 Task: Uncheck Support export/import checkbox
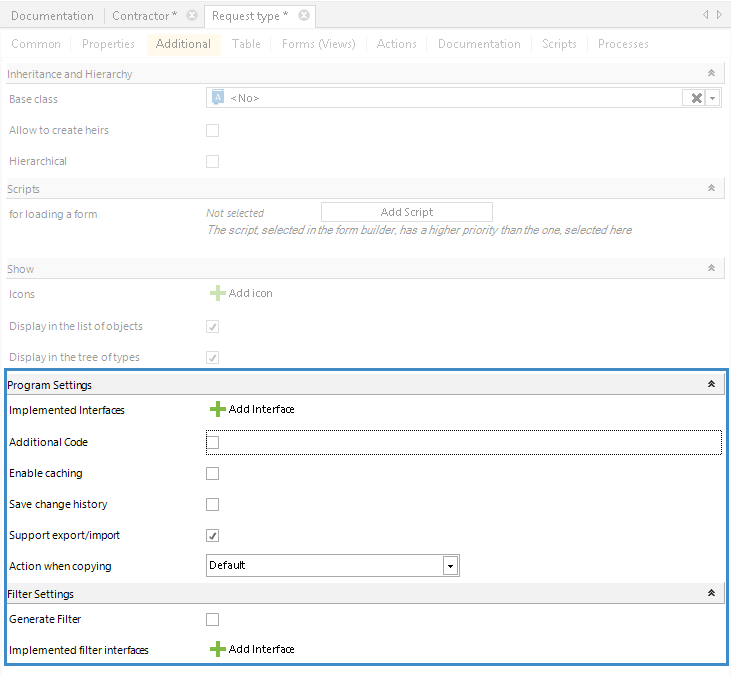[212, 535]
